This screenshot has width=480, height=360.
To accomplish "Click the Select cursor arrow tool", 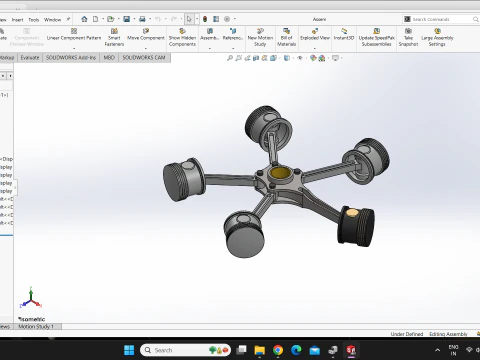I will (189, 19).
